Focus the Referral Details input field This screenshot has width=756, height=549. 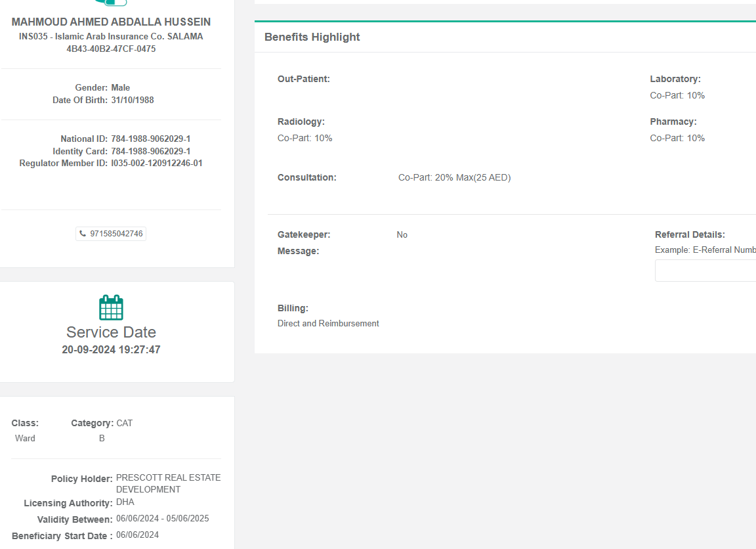(x=705, y=271)
